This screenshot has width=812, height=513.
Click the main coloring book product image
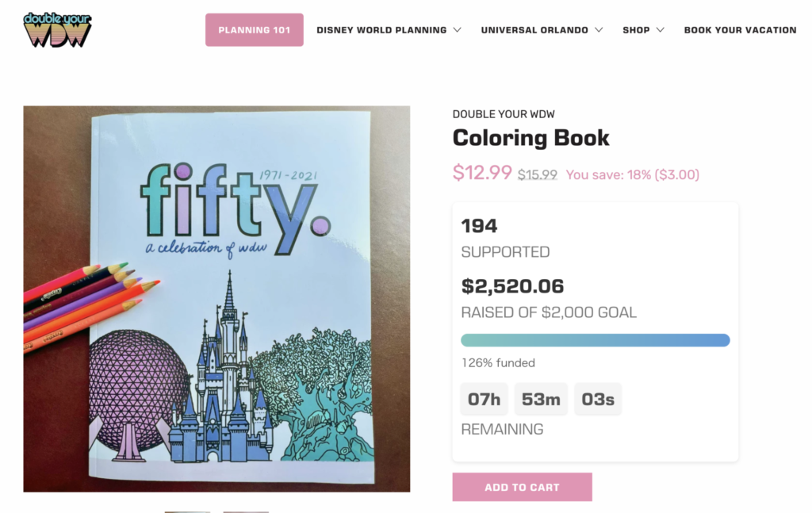[x=216, y=299]
